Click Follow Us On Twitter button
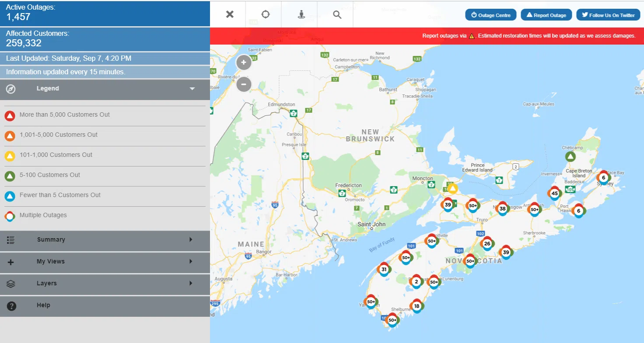Screen dimensions: 644x343 [608, 15]
